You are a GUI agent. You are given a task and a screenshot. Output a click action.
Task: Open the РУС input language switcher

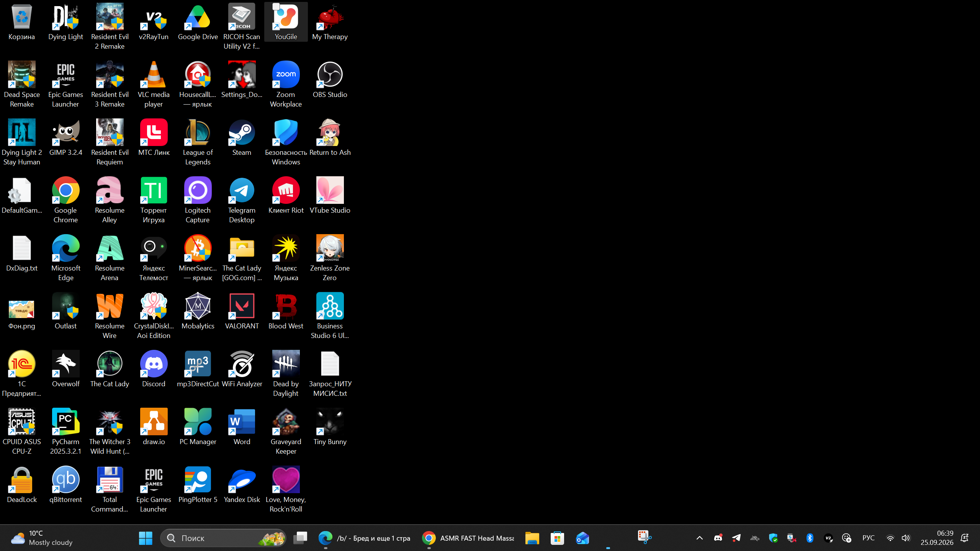[868, 538]
